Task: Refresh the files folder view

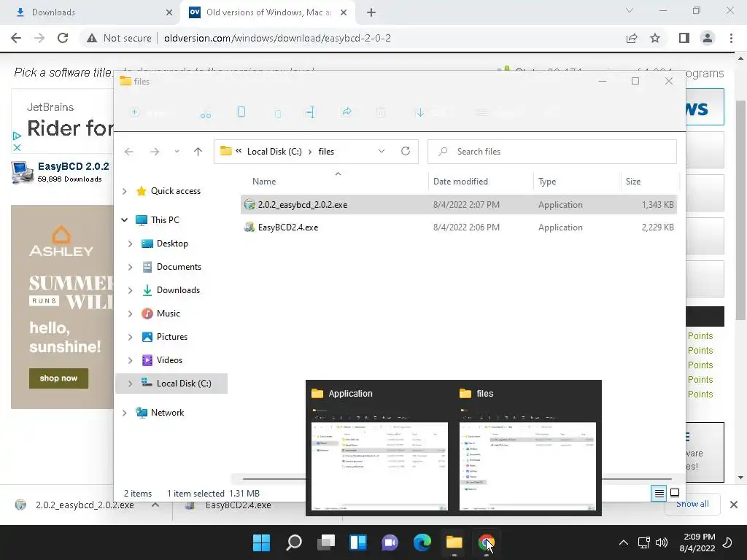Action: click(406, 151)
